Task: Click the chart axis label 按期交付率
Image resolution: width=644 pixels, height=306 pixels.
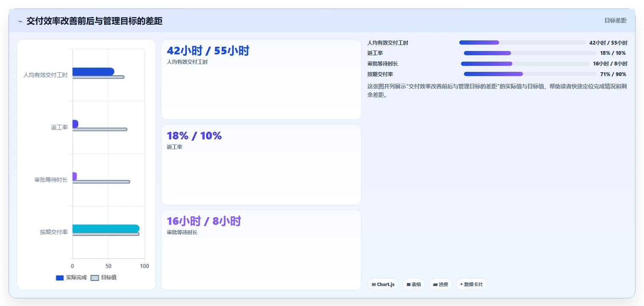Action: click(54, 232)
